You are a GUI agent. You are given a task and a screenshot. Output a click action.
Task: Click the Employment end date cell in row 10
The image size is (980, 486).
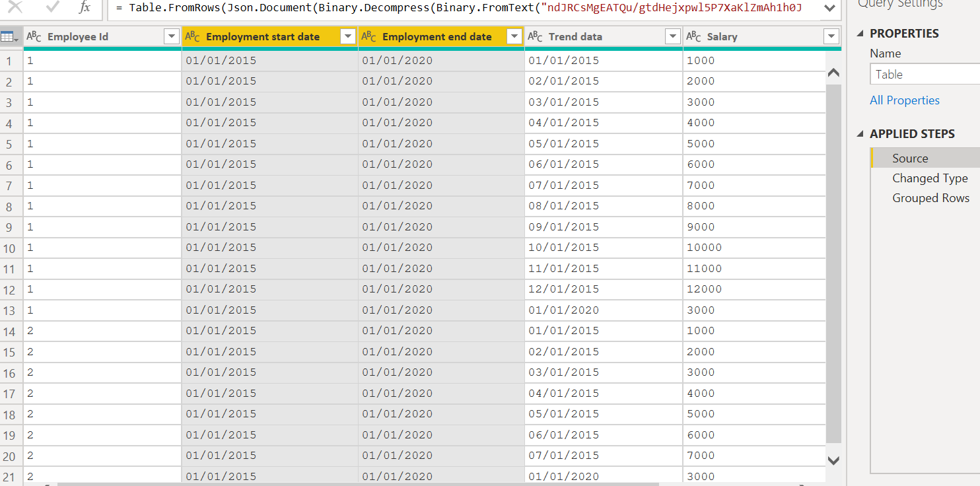[441, 248]
